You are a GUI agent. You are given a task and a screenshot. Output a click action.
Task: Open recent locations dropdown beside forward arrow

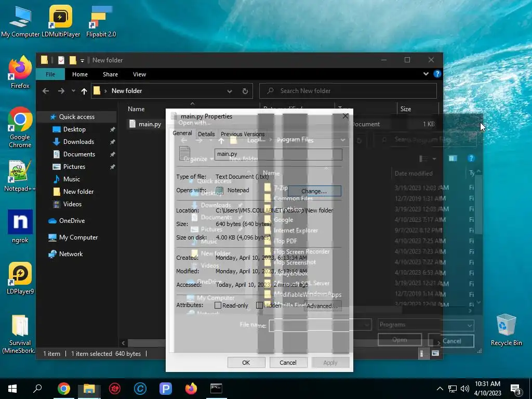click(73, 91)
